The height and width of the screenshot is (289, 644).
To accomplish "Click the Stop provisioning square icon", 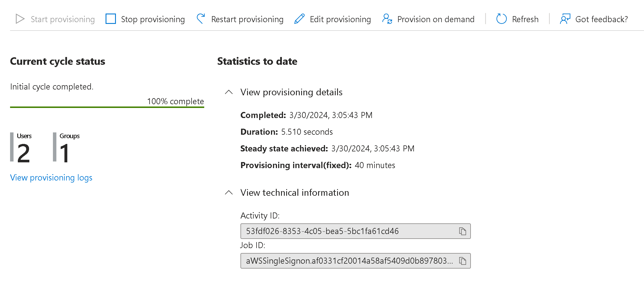I will tap(111, 19).
